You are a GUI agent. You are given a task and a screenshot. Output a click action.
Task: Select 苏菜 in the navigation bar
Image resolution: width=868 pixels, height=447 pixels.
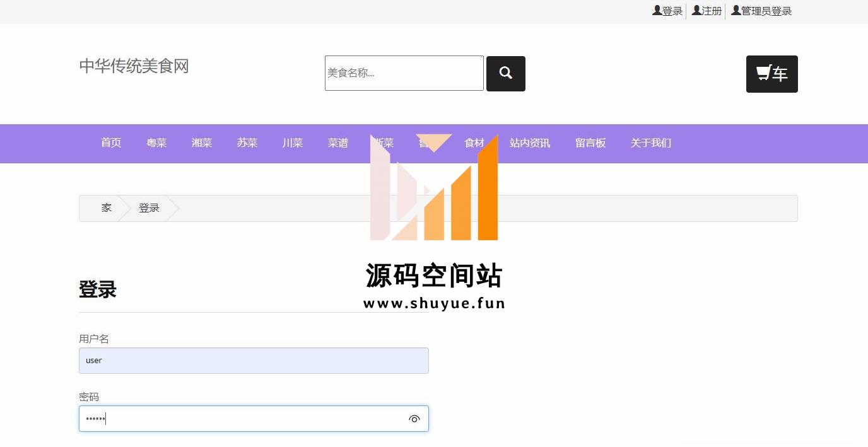point(247,143)
